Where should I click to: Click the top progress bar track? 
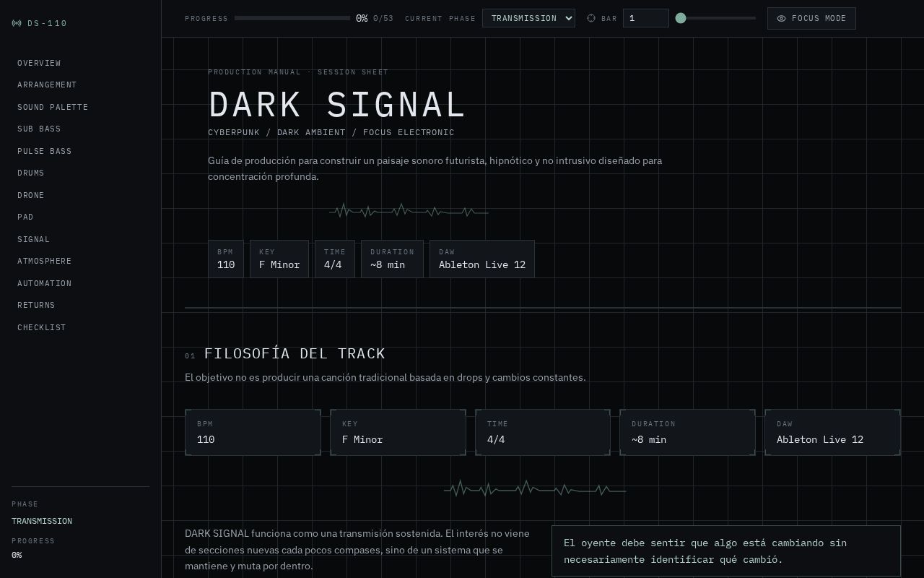(292, 18)
